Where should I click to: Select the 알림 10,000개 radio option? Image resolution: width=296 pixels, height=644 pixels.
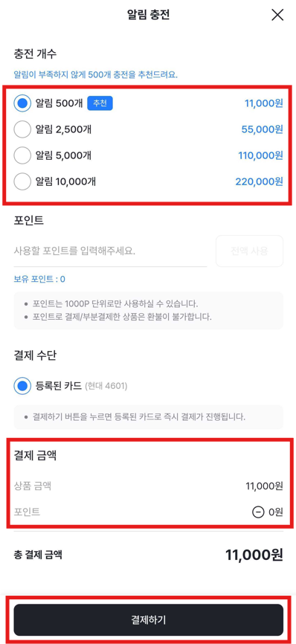pos(22,181)
